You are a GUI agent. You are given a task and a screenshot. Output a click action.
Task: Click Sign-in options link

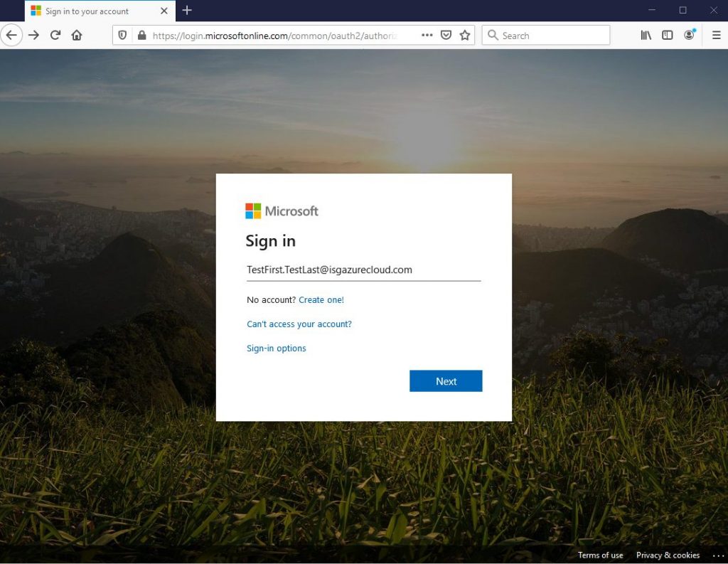pos(277,348)
